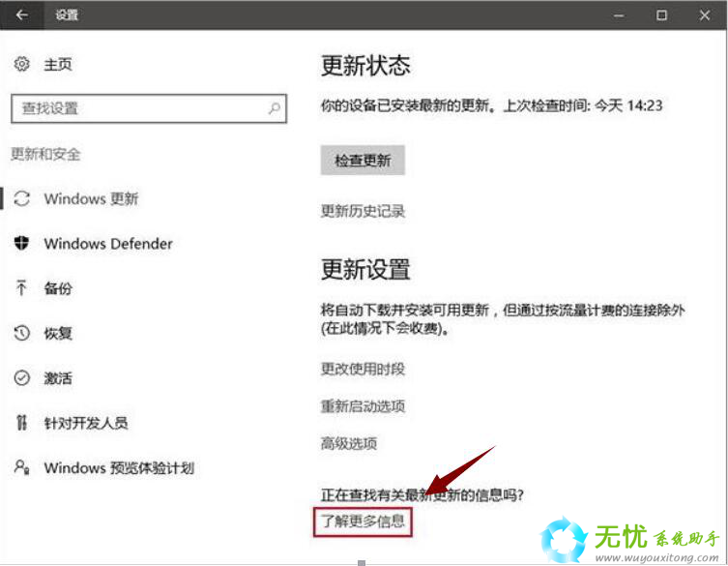The height and width of the screenshot is (566, 728).
Task: Focus the 查找设置 search box
Action: point(149,108)
